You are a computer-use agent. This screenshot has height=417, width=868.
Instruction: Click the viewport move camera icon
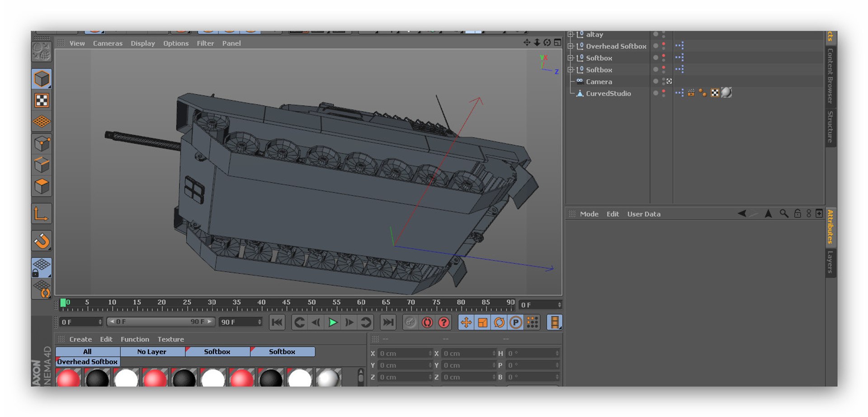(x=527, y=43)
